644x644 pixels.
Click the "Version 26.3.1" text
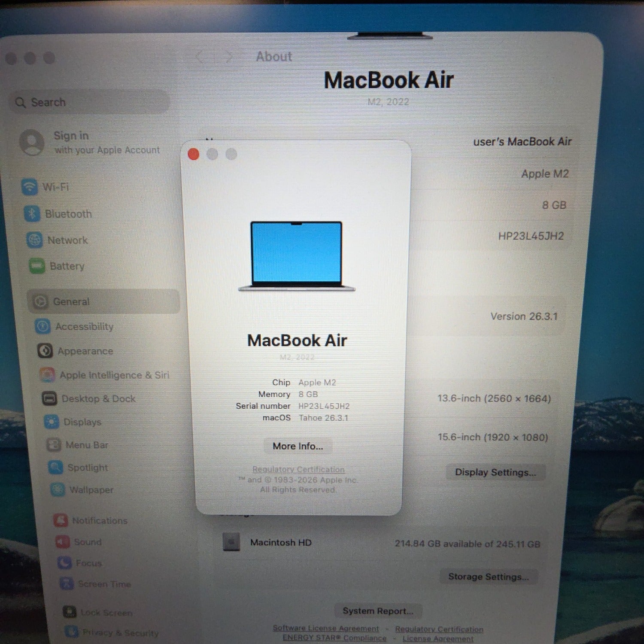tap(524, 316)
